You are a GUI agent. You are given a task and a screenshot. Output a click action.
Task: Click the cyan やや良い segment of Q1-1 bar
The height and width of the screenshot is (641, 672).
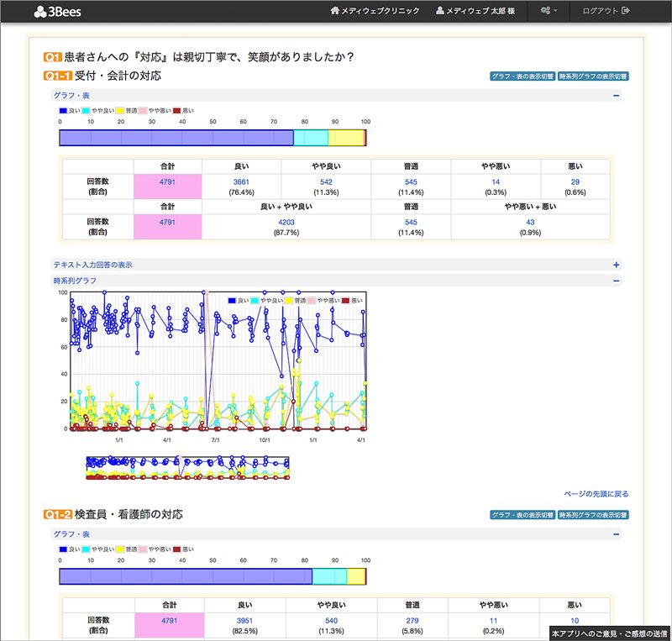click(x=311, y=138)
